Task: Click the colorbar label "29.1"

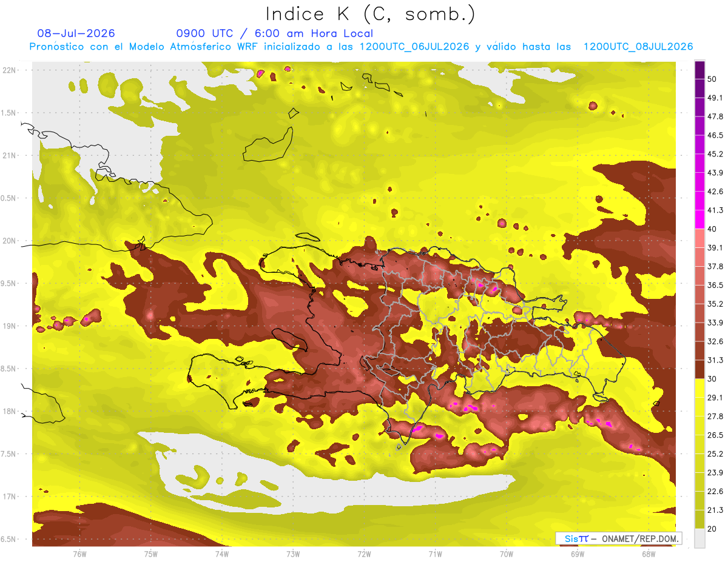Action: (715, 398)
